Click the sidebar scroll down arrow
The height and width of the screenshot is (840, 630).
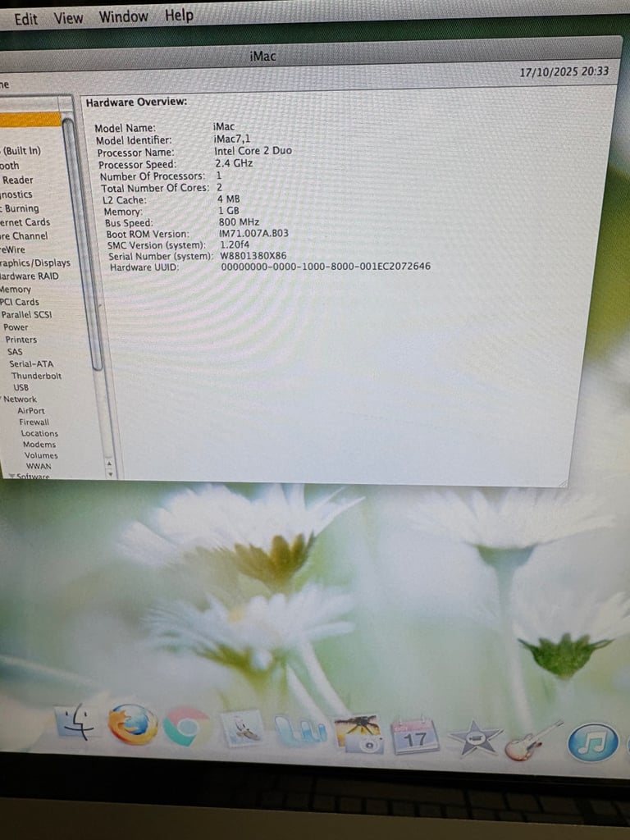point(111,473)
